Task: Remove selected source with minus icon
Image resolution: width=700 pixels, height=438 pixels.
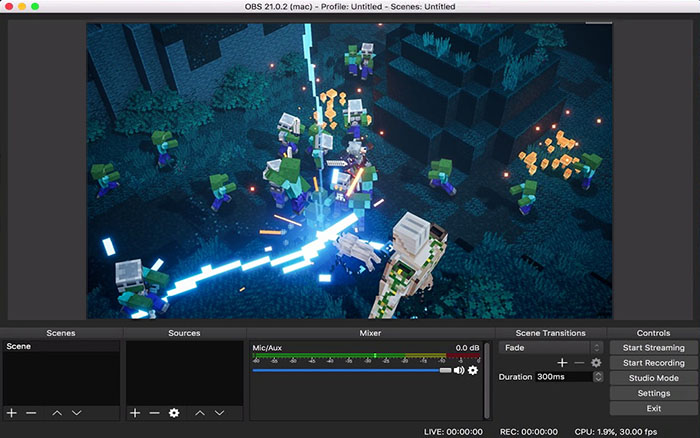Action: click(154, 413)
